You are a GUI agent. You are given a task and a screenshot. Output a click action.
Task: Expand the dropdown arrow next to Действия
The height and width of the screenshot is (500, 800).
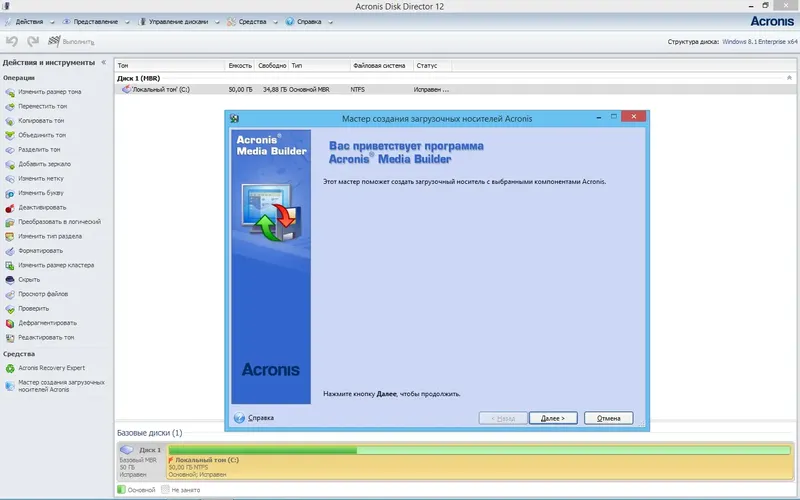(52, 22)
